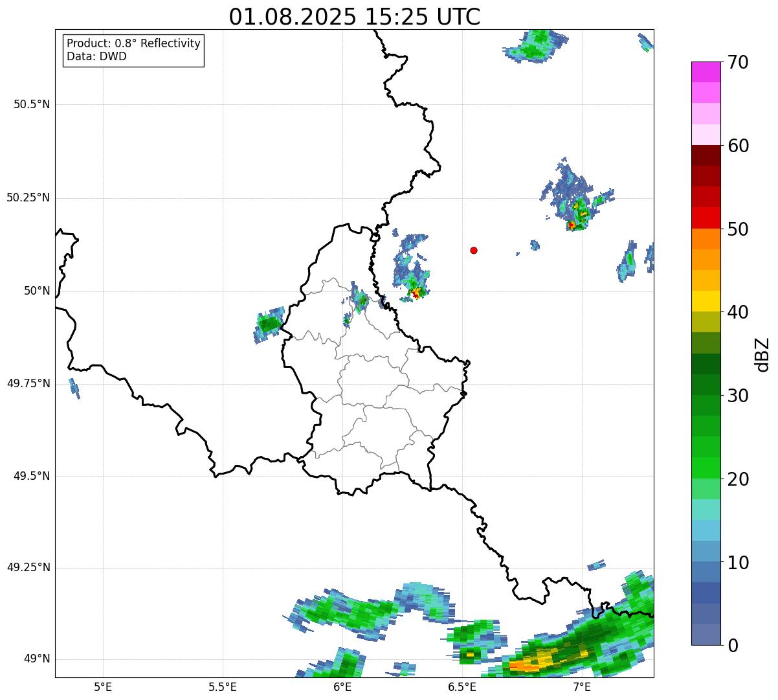Click the 49.75°N latitude label

pos(28,383)
